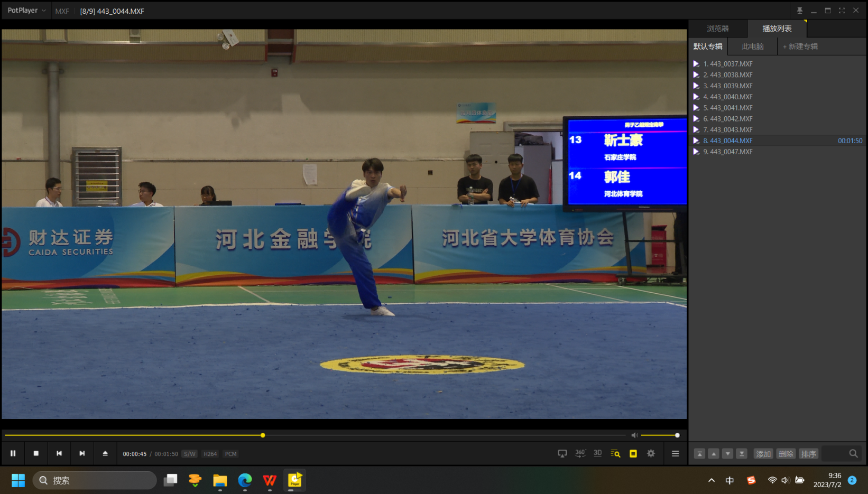The width and height of the screenshot is (868, 494).
Task: Toggle 360° video mode
Action: point(580,453)
